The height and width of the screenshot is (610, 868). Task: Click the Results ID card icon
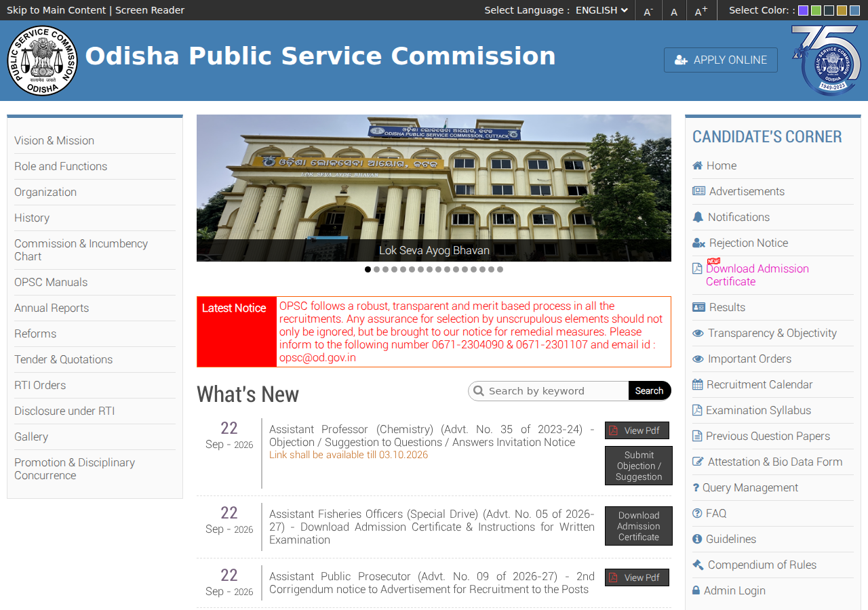click(x=698, y=308)
